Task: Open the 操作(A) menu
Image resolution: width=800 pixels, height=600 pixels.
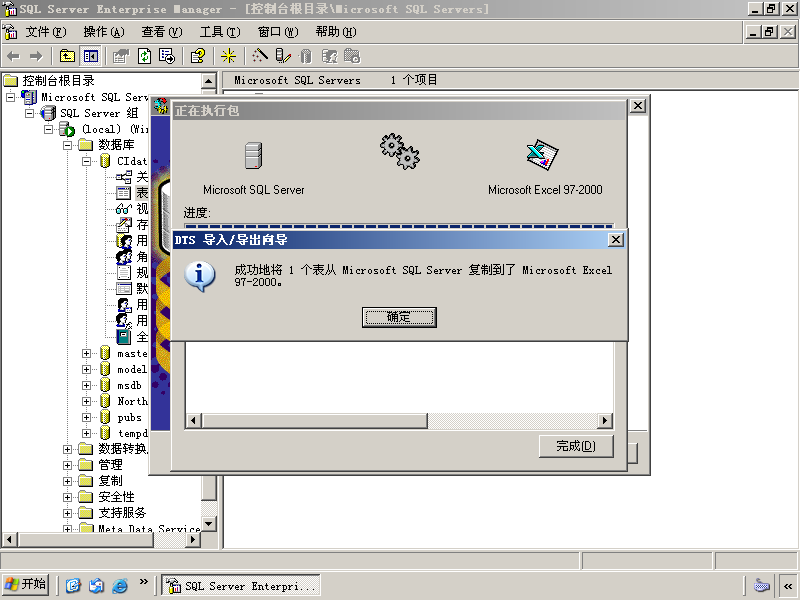Action: pos(104,32)
